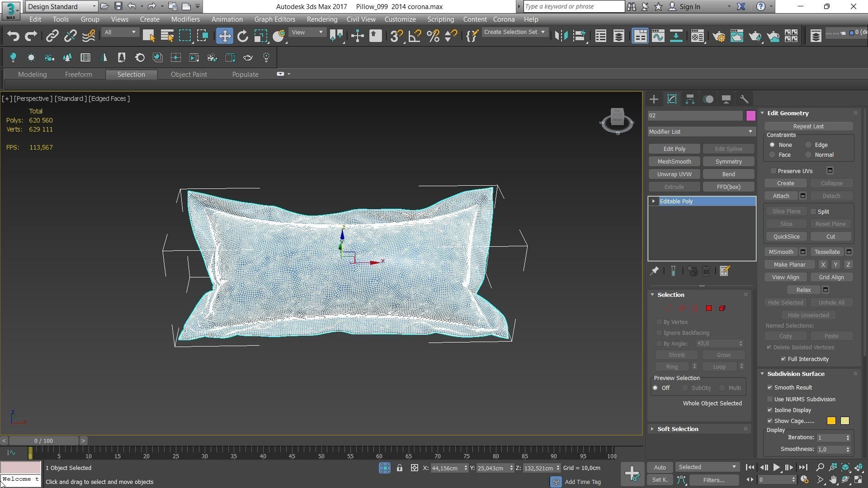Click the object name field 02
Image resolution: width=868 pixels, height=488 pixels.
pyautogui.click(x=695, y=116)
